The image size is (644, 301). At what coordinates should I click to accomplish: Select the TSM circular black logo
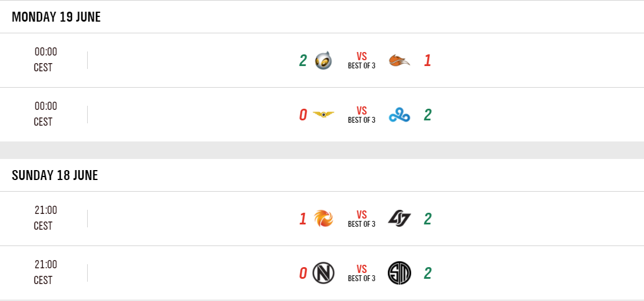tap(400, 273)
